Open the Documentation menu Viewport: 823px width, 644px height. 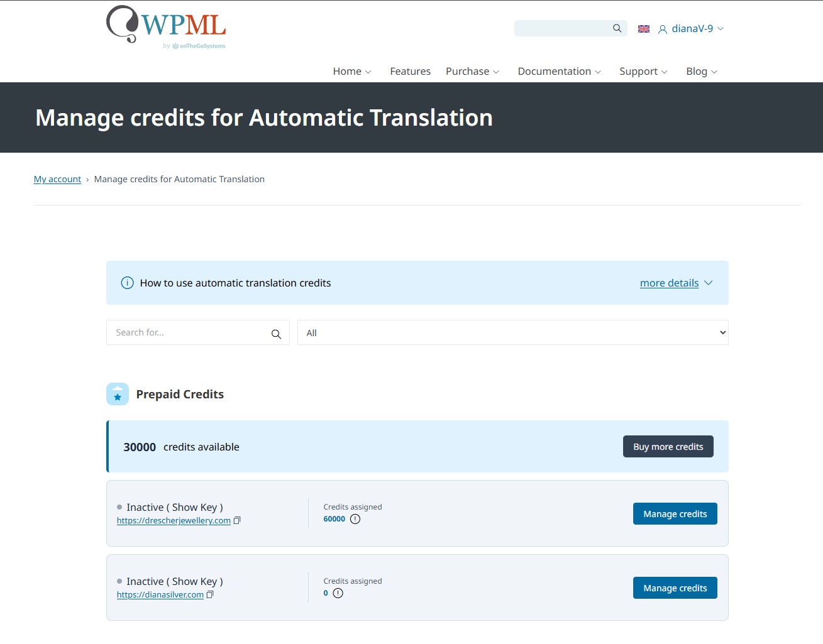tap(559, 71)
